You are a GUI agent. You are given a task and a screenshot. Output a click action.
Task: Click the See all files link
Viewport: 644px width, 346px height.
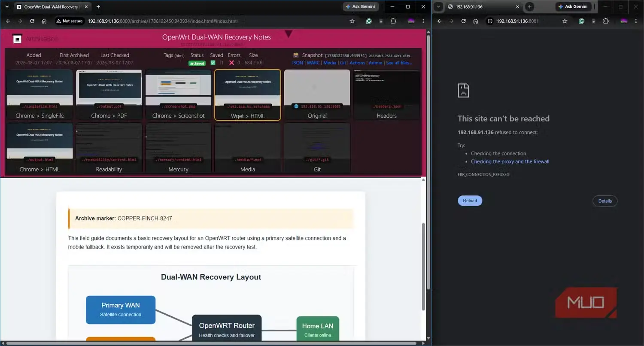tap(399, 63)
